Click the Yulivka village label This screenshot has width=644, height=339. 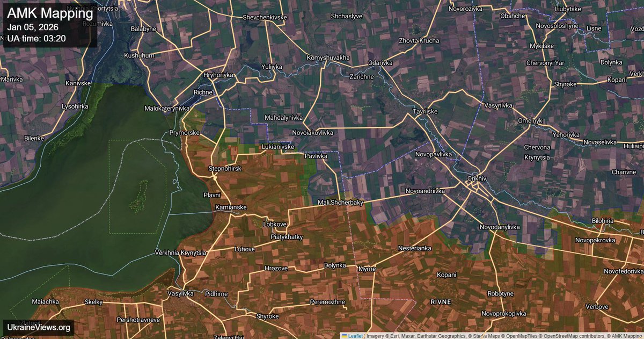tap(271, 67)
